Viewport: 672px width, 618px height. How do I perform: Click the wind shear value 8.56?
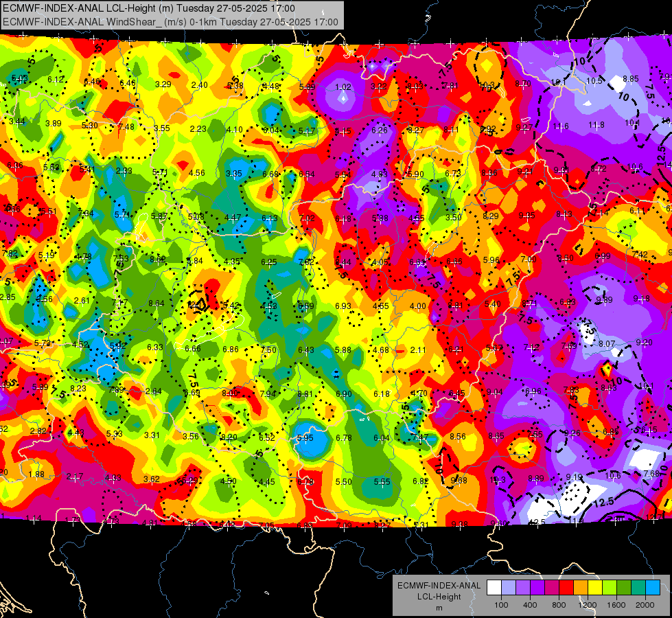(x=458, y=437)
